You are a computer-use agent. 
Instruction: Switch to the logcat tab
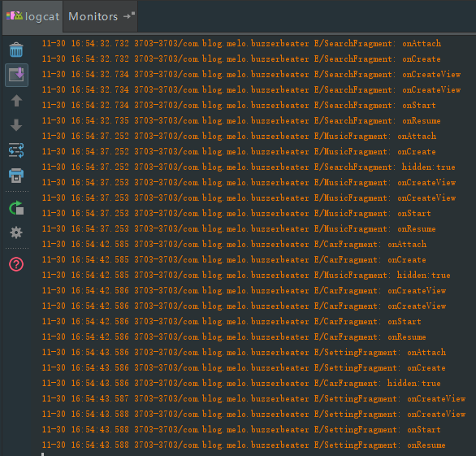coord(32,16)
